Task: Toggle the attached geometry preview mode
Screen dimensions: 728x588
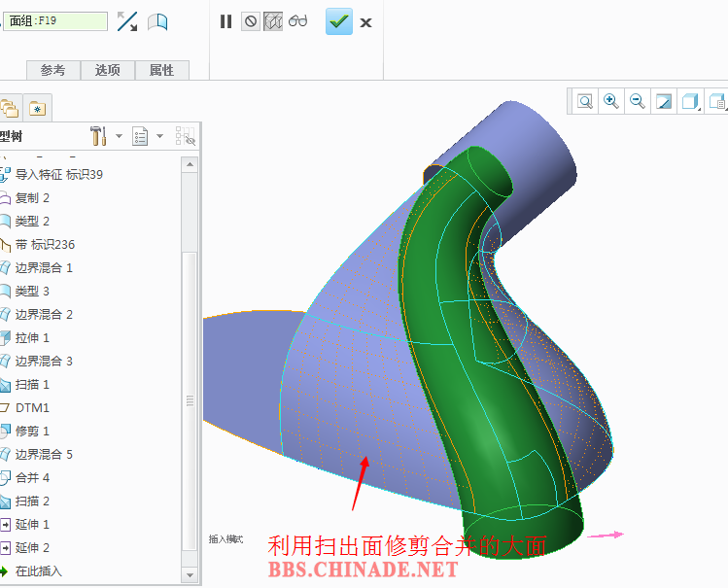Action: [274, 21]
